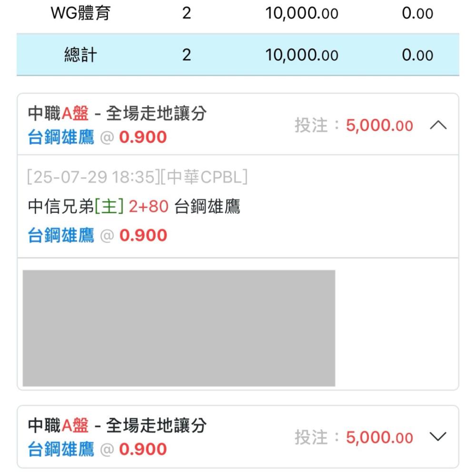
Task: Click the gray redacted image block
Action: click(x=179, y=328)
